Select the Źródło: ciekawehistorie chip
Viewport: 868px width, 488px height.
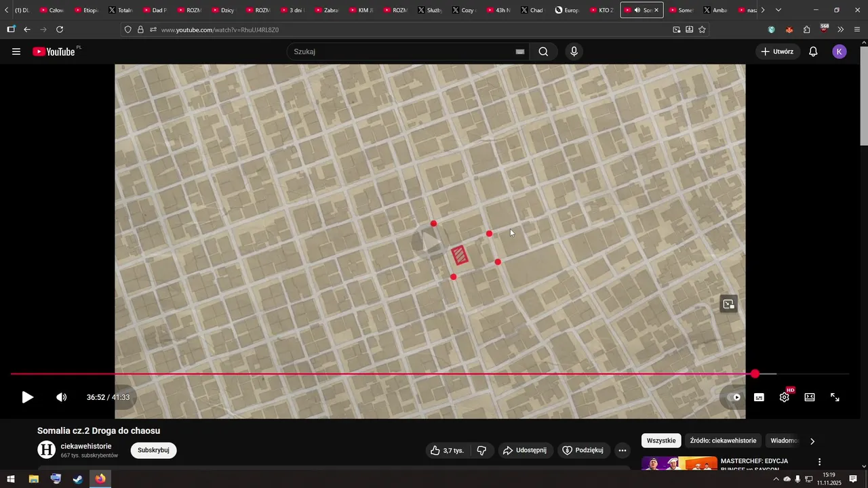click(x=723, y=441)
